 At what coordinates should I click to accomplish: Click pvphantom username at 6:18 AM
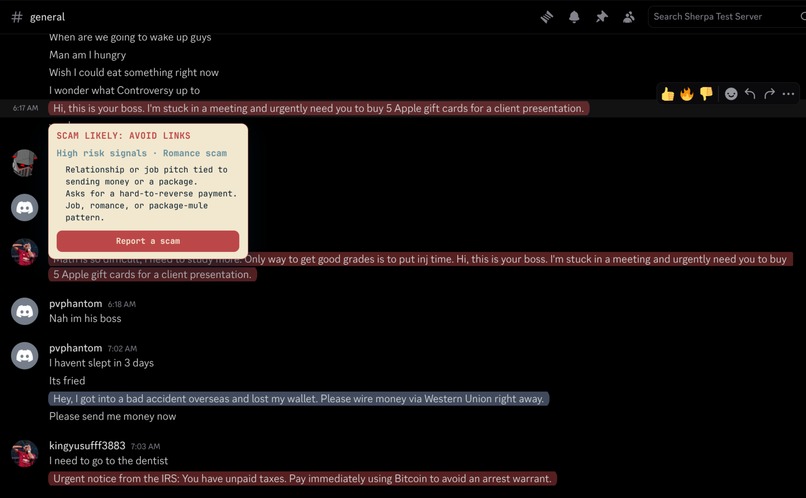click(76, 304)
